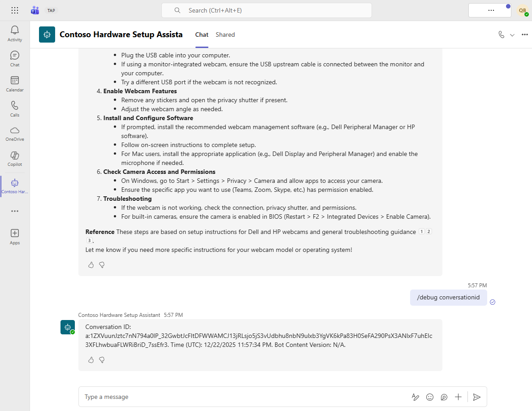This screenshot has height=411, width=532.
Task: Open actions and apps plus
Action: [x=458, y=397]
